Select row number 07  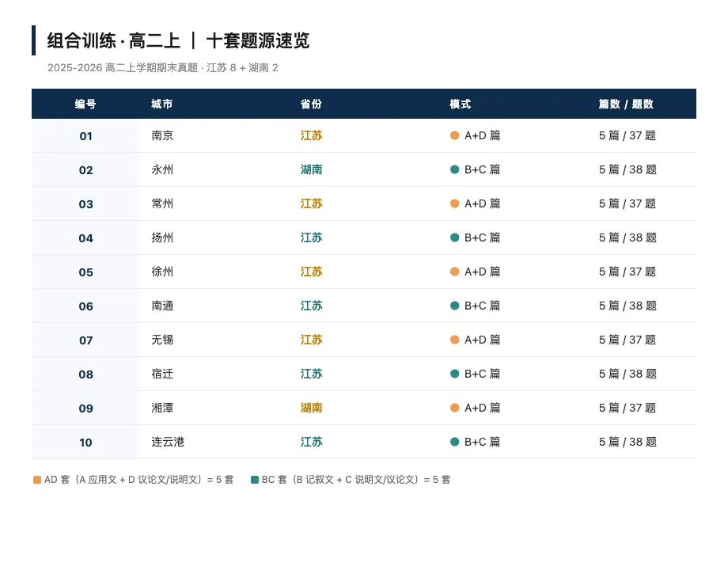point(86,340)
